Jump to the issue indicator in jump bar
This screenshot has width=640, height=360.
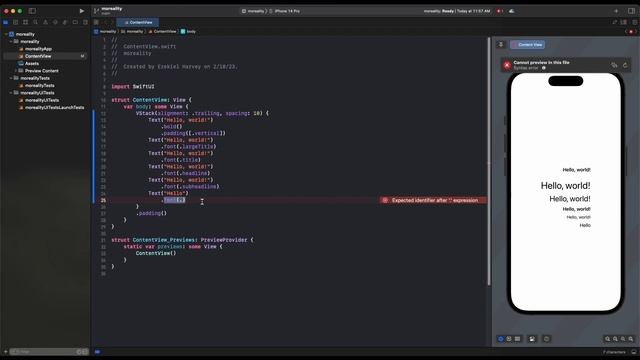click(x=631, y=31)
